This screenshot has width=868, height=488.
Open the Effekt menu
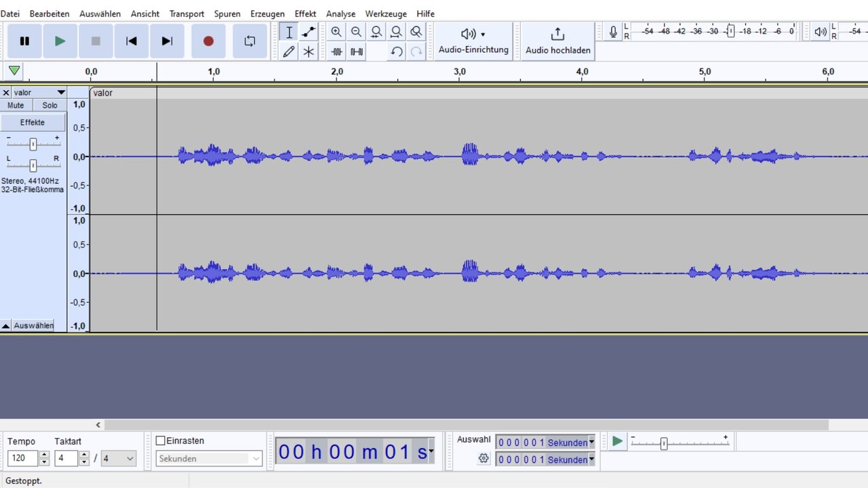305,14
